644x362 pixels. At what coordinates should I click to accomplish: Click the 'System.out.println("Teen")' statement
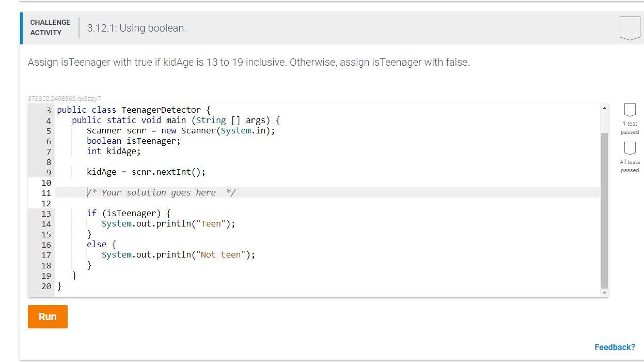click(x=169, y=223)
